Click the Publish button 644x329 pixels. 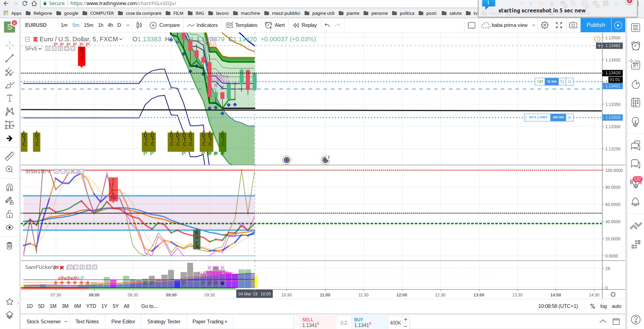(596, 25)
